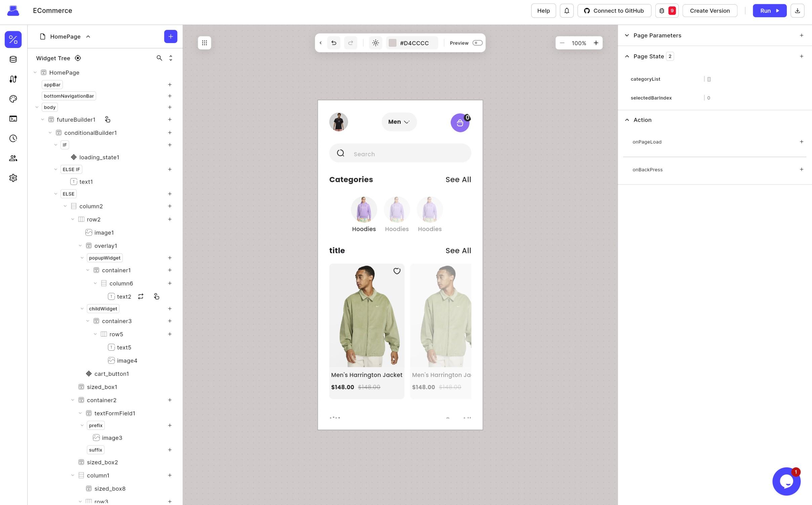The image size is (812, 505).
Task: Select loading_state1 in widget tree
Action: (x=99, y=157)
